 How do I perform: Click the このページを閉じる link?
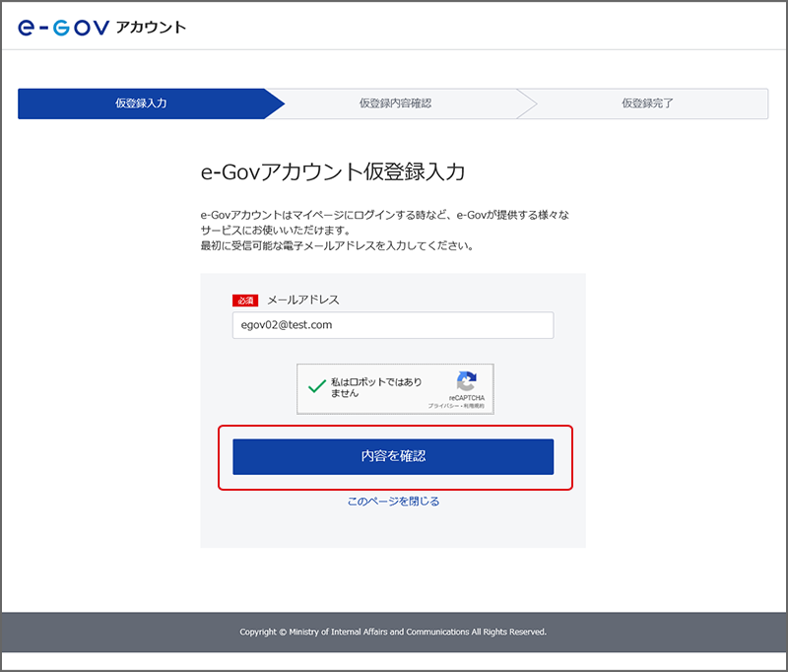393,502
